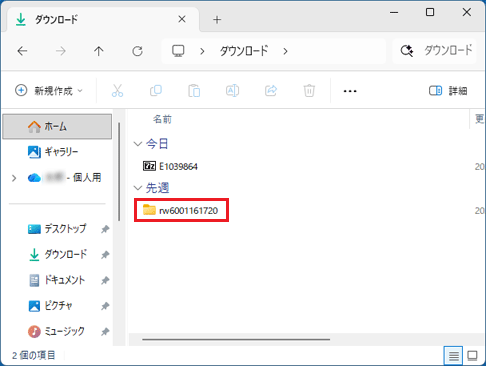Sort by the 名前 column header
The image size is (486, 366).
point(162,119)
